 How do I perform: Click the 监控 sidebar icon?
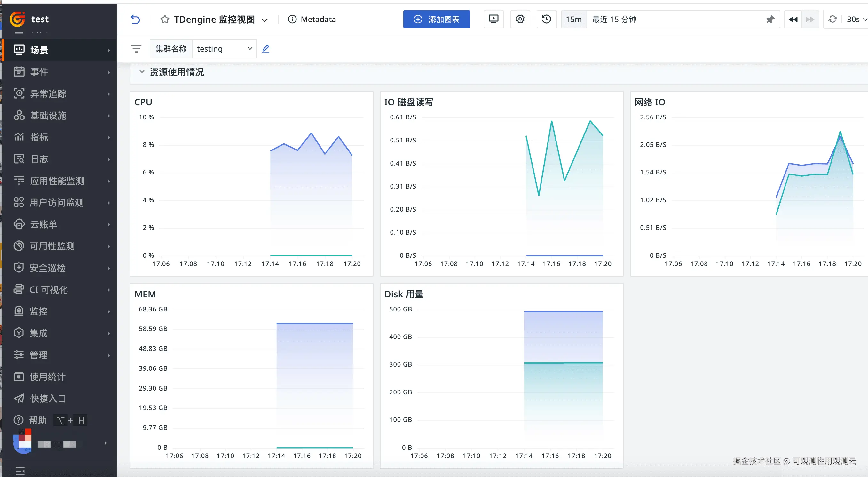click(19, 311)
